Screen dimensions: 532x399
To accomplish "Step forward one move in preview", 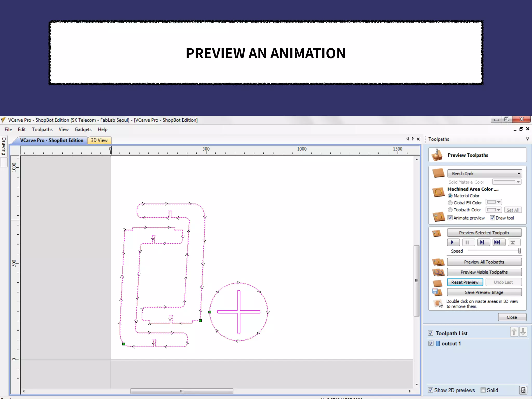I will [x=483, y=242].
